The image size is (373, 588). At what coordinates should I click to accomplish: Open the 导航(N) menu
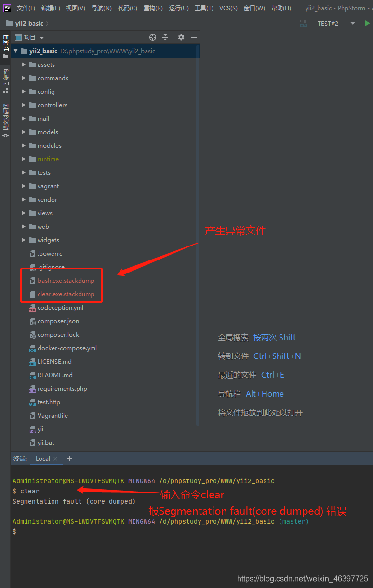pyautogui.click(x=101, y=8)
